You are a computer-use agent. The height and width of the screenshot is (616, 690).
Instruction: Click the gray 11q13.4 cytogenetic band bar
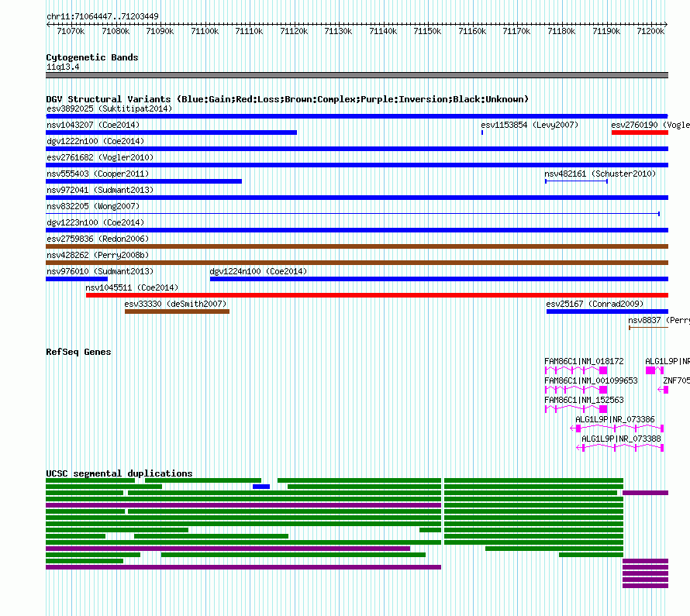pyautogui.click(x=357, y=75)
